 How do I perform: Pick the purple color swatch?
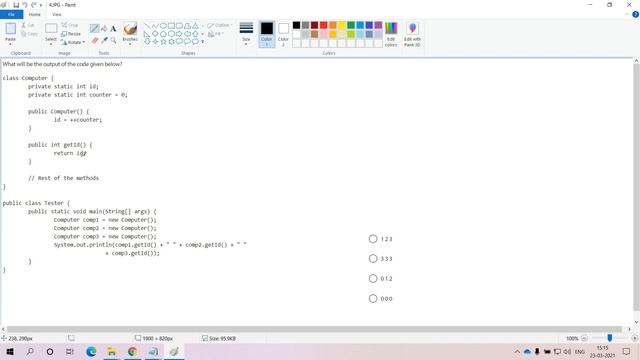coord(378,25)
